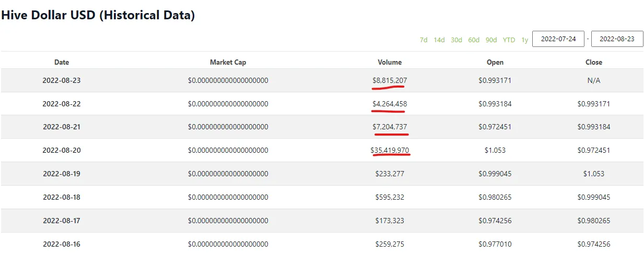Select the 14d range link
644x255 pixels.
tap(439, 40)
